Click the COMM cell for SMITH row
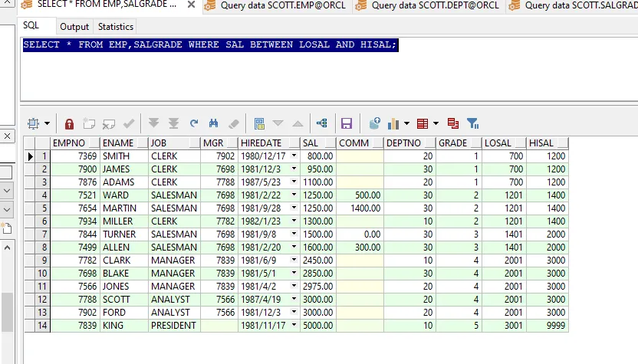638x364 pixels. click(360, 156)
